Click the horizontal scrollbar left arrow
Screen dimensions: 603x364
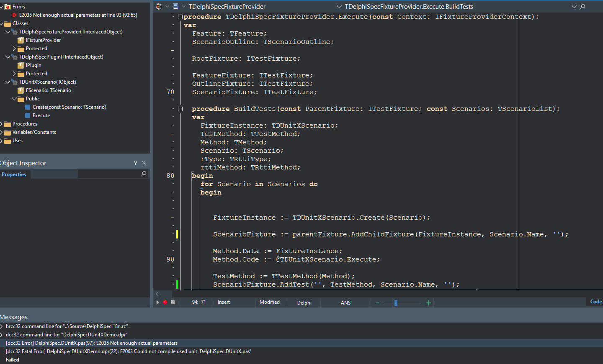pos(157,294)
